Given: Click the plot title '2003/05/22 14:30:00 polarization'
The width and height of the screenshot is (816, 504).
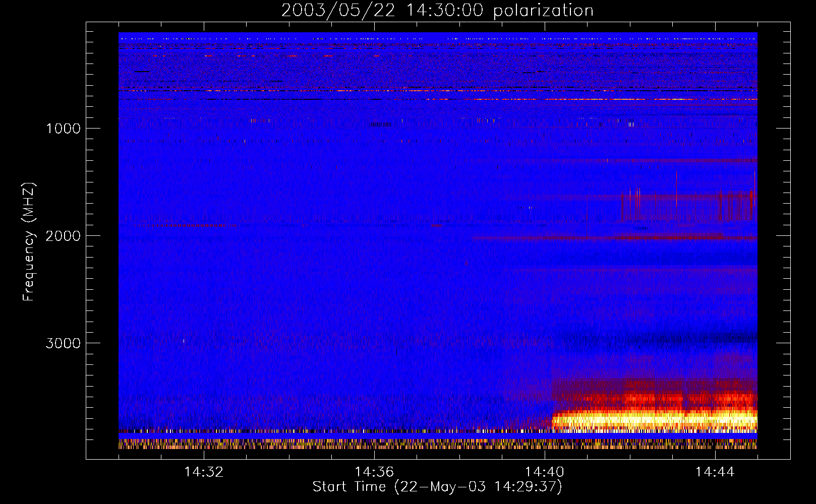Looking at the screenshot, I should [437, 11].
